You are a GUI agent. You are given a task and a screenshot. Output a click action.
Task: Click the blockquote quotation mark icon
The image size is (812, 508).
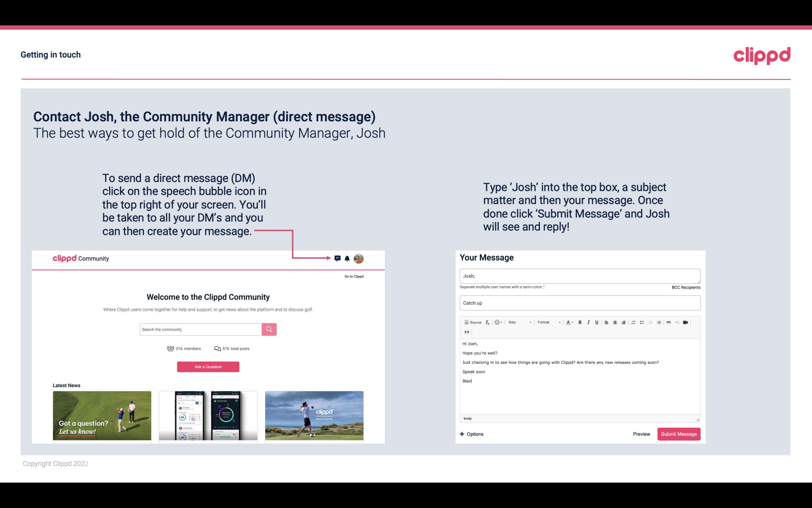[x=466, y=332]
